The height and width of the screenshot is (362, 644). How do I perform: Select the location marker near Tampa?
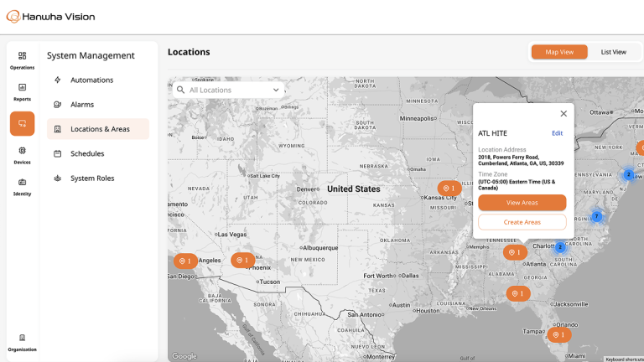[x=559, y=335]
